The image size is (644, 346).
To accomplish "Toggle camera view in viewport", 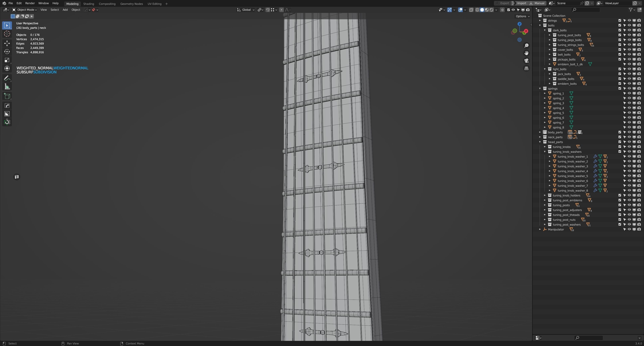I will [x=526, y=61].
